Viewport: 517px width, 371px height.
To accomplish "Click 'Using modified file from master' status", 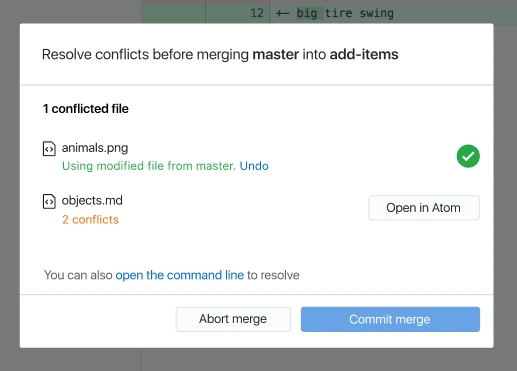I will (149, 166).
